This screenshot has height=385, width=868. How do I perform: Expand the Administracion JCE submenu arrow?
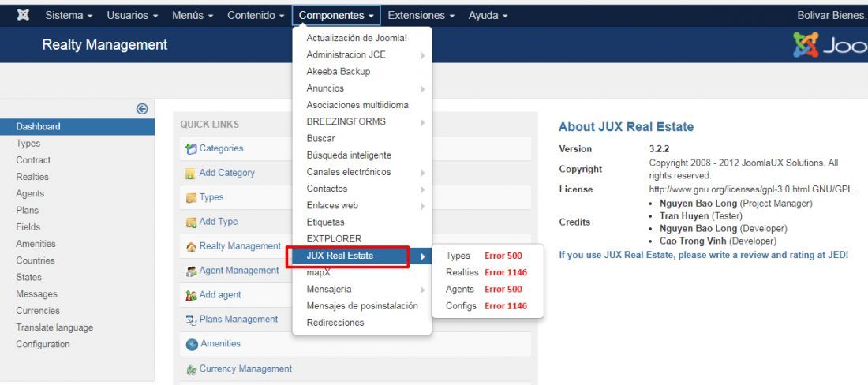click(422, 55)
